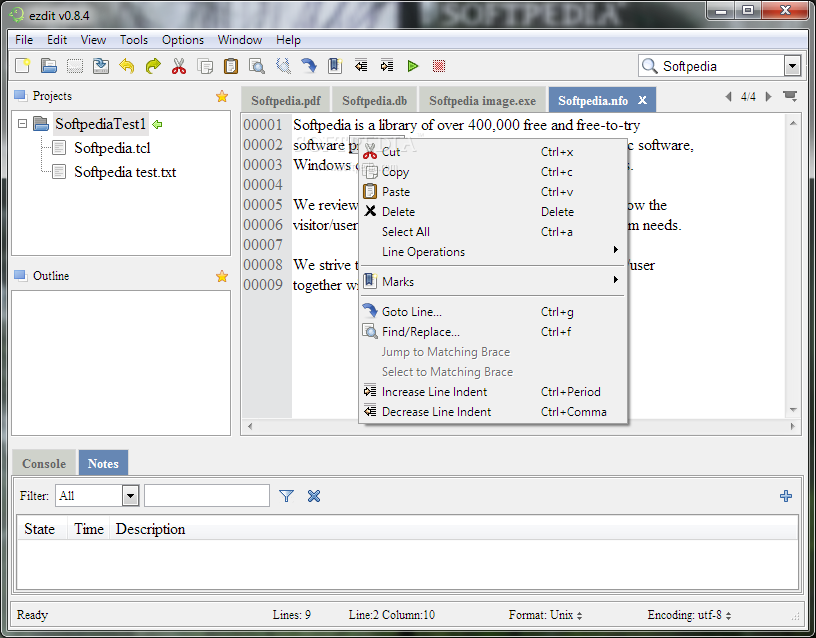This screenshot has height=638, width=816.
Task: Choose Paste from the context menu
Action: point(493,192)
